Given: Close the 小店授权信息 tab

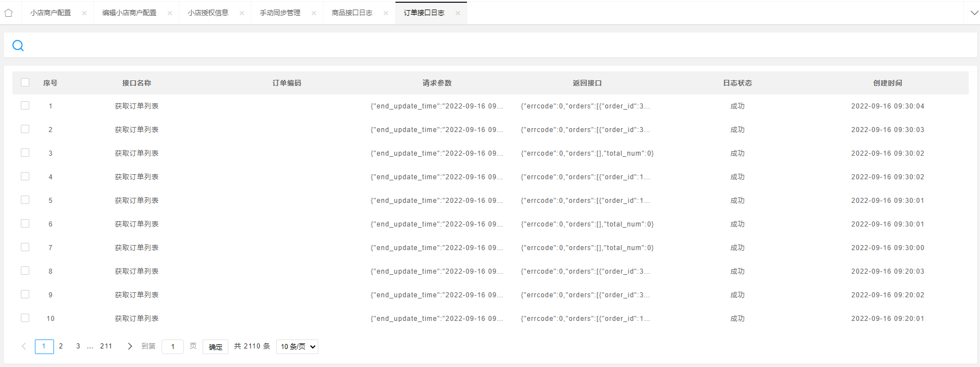Looking at the screenshot, I should click(242, 13).
